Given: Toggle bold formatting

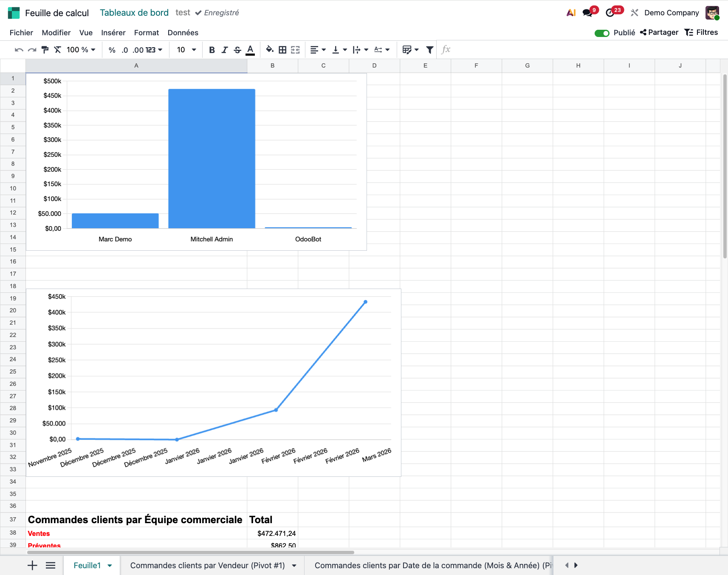Looking at the screenshot, I should [x=212, y=50].
